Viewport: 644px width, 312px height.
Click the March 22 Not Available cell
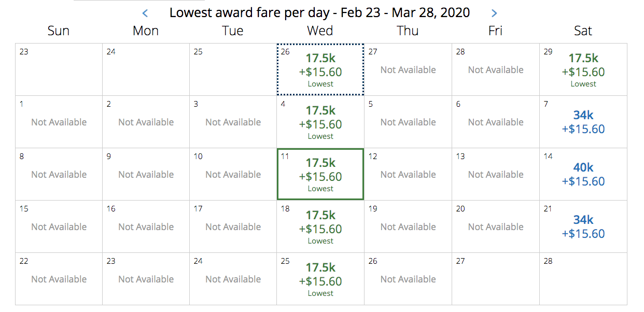tap(59, 279)
